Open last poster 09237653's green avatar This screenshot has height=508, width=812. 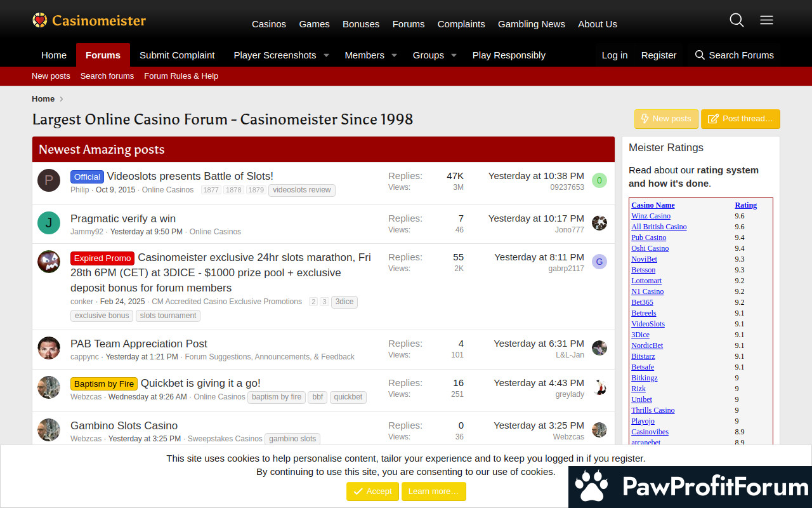click(x=599, y=180)
